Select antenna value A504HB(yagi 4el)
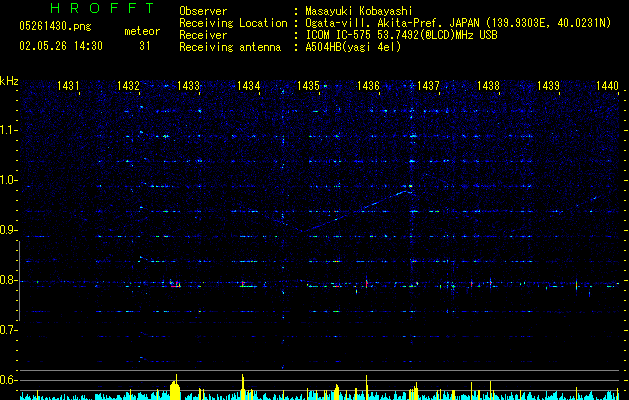This screenshot has height=400, width=629. click(353, 47)
